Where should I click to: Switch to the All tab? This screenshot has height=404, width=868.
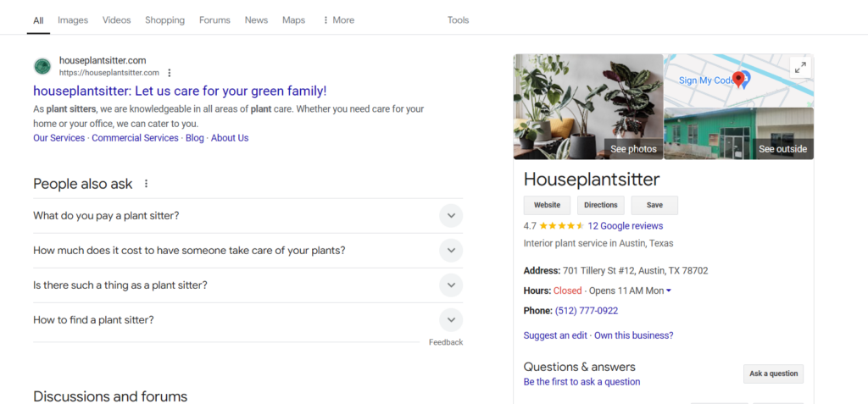38,20
